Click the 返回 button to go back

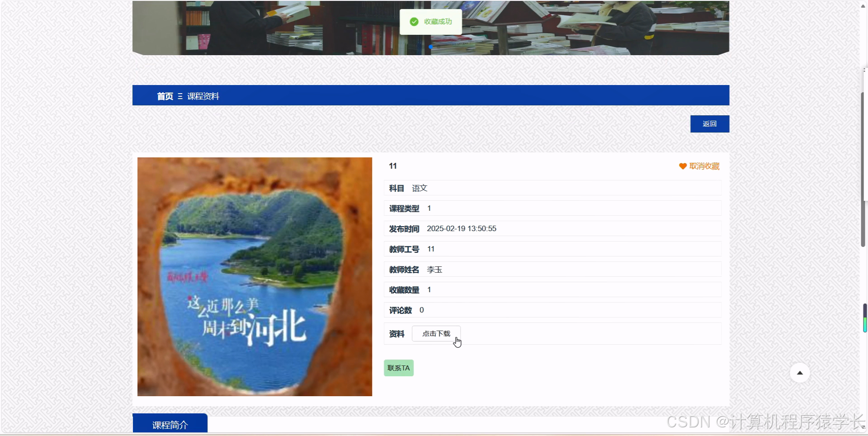[709, 123]
